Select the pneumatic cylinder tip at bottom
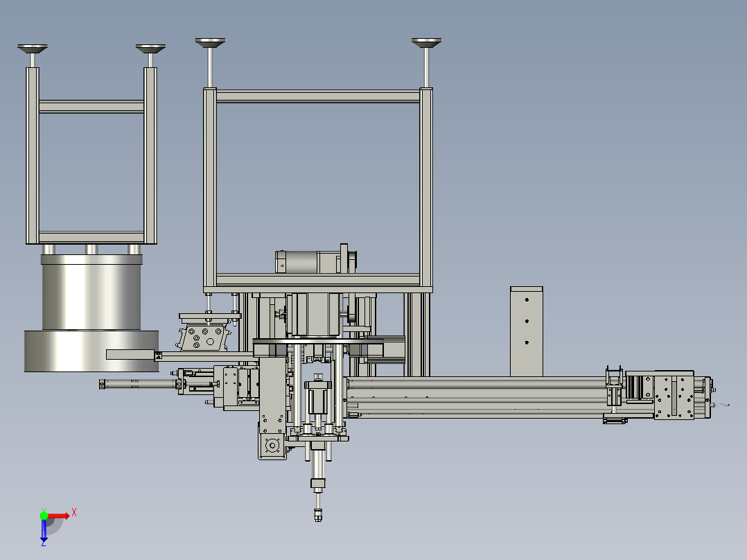Image resolution: width=747 pixels, height=560 pixels. click(318, 515)
